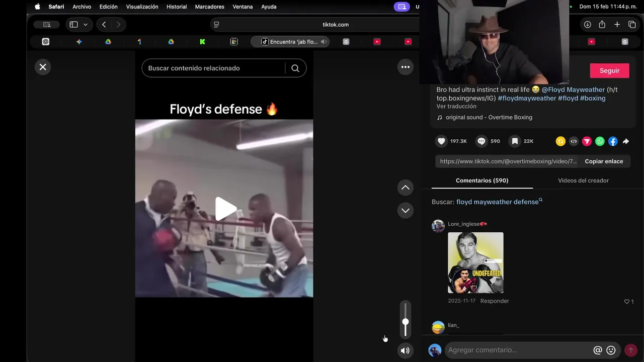The width and height of the screenshot is (644, 362).
Task: Mute audio on the TikTok tab
Action: pos(324,42)
